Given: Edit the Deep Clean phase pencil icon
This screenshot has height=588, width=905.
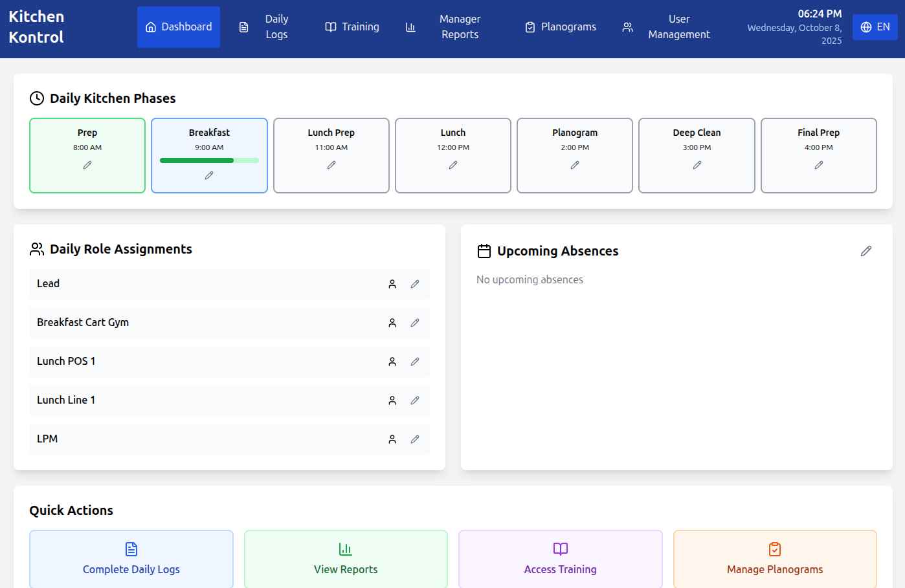Looking at the screenshot, I should pos(697,165).
